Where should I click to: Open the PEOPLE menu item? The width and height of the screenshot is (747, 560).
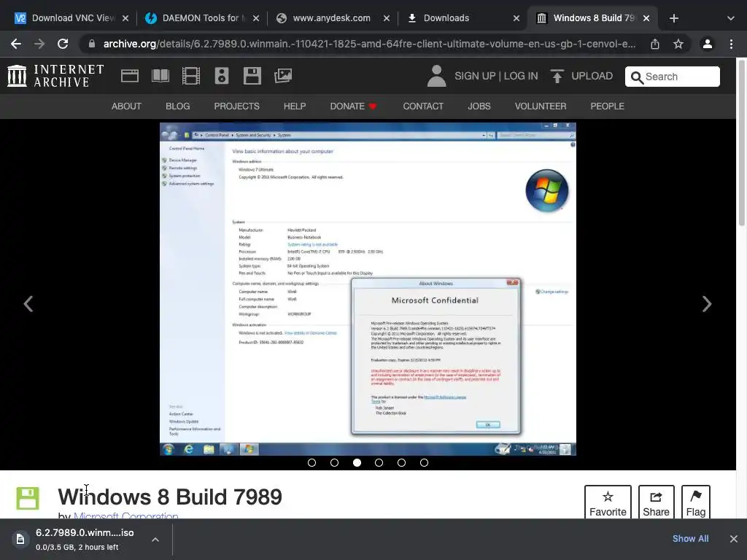(x=607, y=106)
